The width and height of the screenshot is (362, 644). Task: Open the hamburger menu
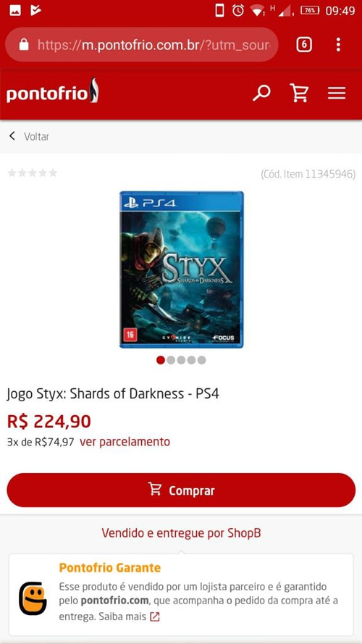click(337, 93)
